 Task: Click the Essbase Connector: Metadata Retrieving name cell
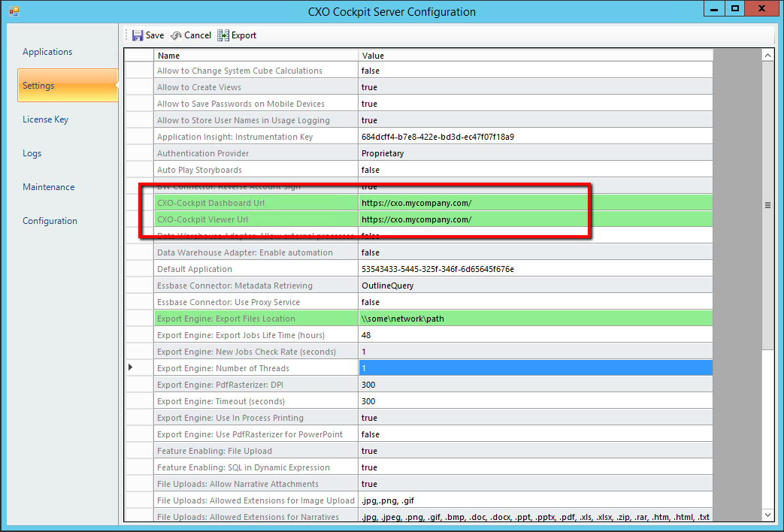(x=256, y=286)
